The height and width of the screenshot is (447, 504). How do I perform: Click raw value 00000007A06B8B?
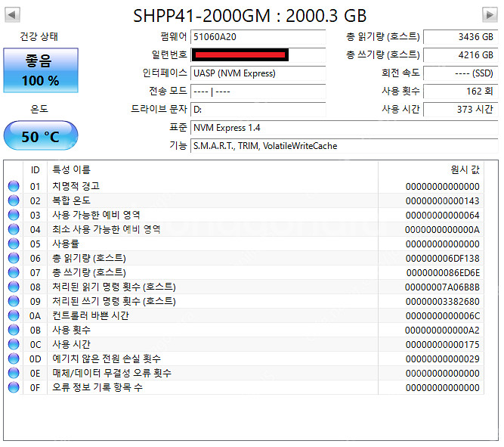[443, 287]
